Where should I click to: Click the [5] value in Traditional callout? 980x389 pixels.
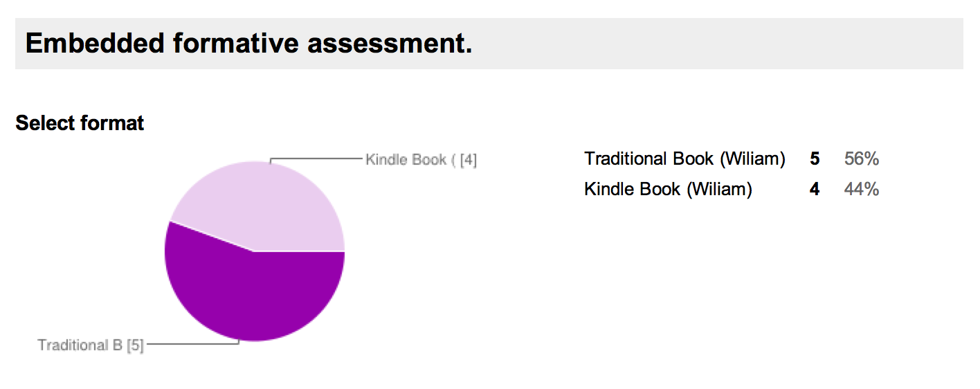point(135,345)
